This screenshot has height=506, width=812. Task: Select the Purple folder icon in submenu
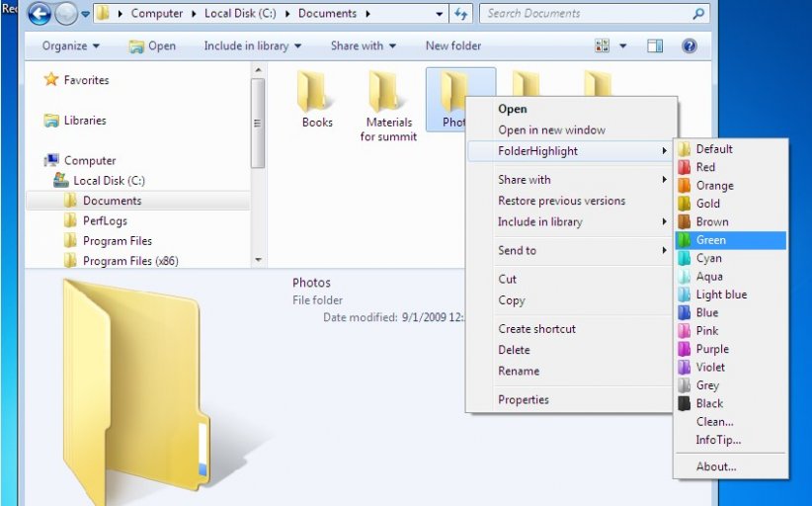click(x=685, y=349)
